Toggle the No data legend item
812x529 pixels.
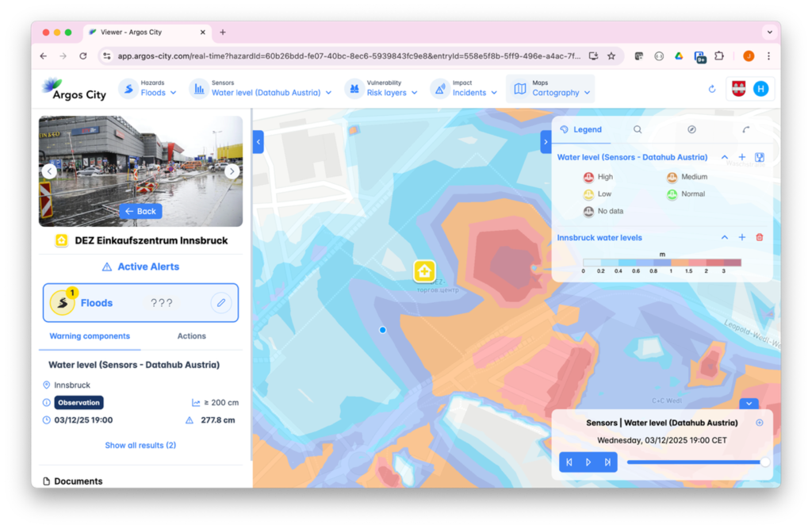click(589, 212)
